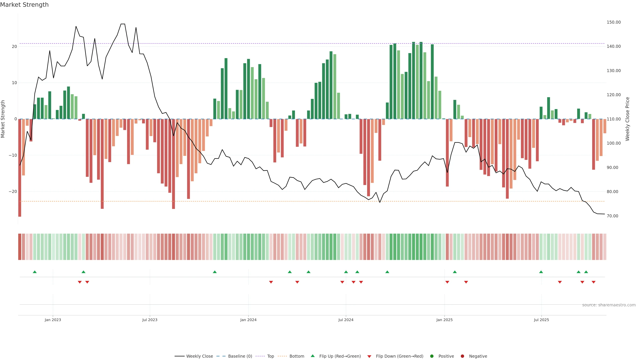
Task: Click the flip-up triangle just after Jan 2025
Action: [455, 272]
